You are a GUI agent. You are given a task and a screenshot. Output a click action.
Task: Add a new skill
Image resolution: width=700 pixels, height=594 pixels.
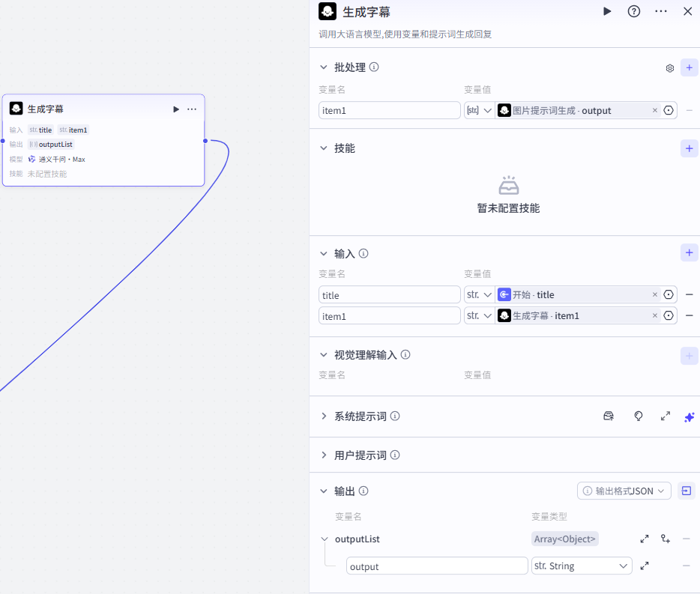click(689, 148)
